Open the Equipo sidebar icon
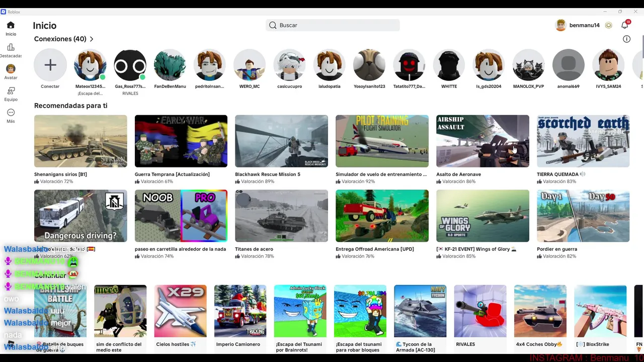Image resolution: width=644 pixels, height=362 pixels. click(x=11, y=91)
